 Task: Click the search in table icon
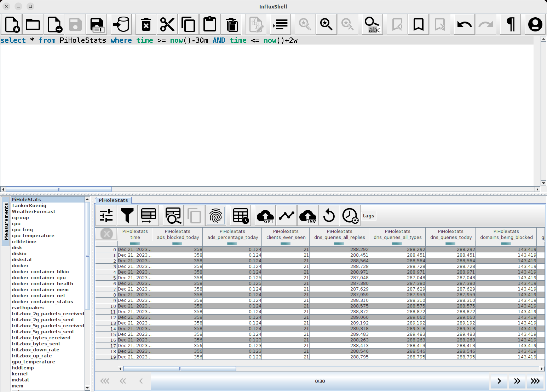(x=173, y=215)
